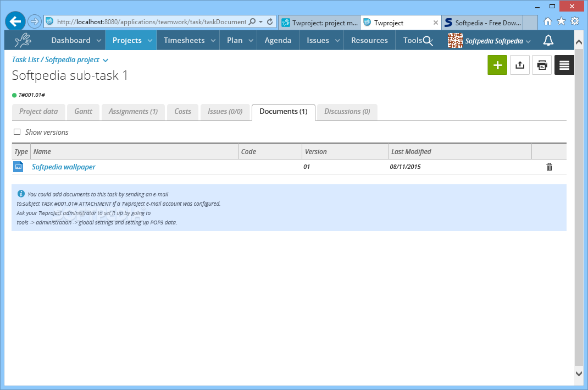This screenshot has height=390, width=588.
Task: Click the upload/export icon button
Action: point(520,65)
